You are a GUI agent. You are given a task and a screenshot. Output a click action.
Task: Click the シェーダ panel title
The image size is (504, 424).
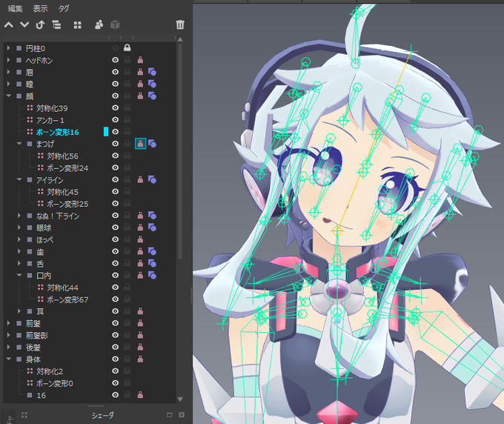pyautogui.click(x=102, y=415)
